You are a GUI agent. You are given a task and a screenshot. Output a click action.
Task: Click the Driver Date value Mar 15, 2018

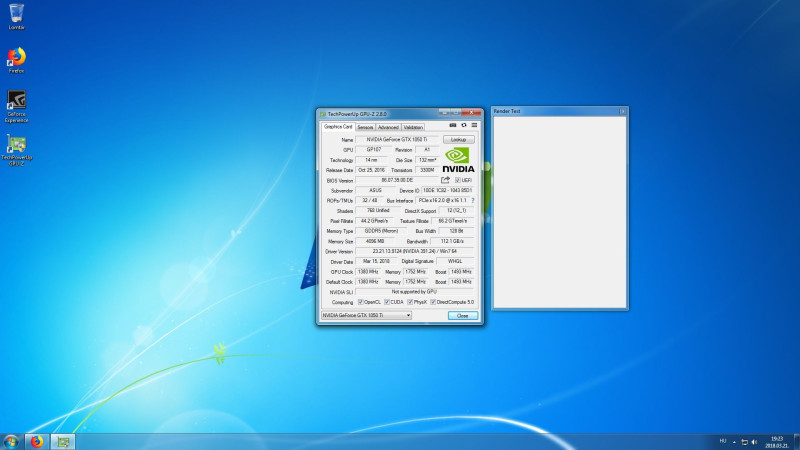tap(376, 261)
